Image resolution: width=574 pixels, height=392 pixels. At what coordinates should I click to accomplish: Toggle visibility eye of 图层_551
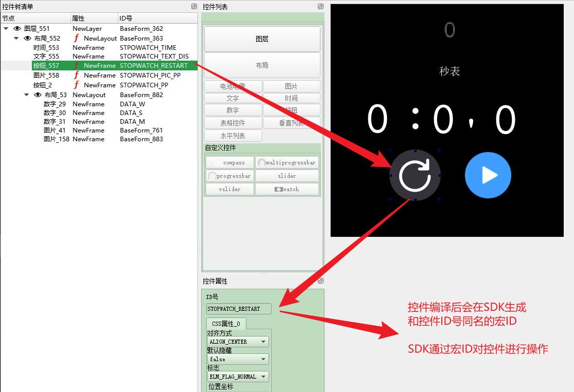17,29
